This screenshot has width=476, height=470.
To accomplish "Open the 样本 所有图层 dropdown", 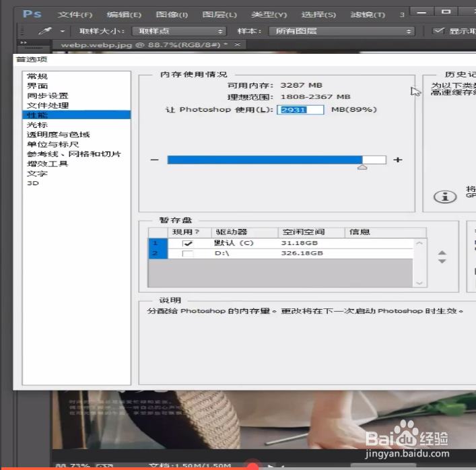I will (341, 31).
